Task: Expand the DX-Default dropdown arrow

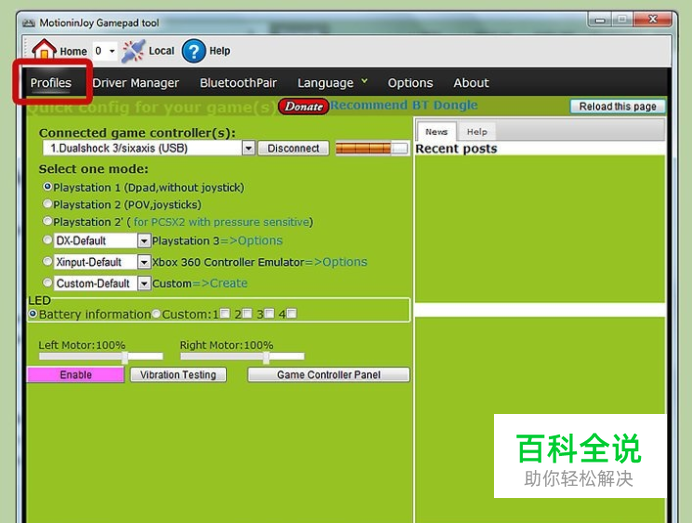Action: point(144,241)
